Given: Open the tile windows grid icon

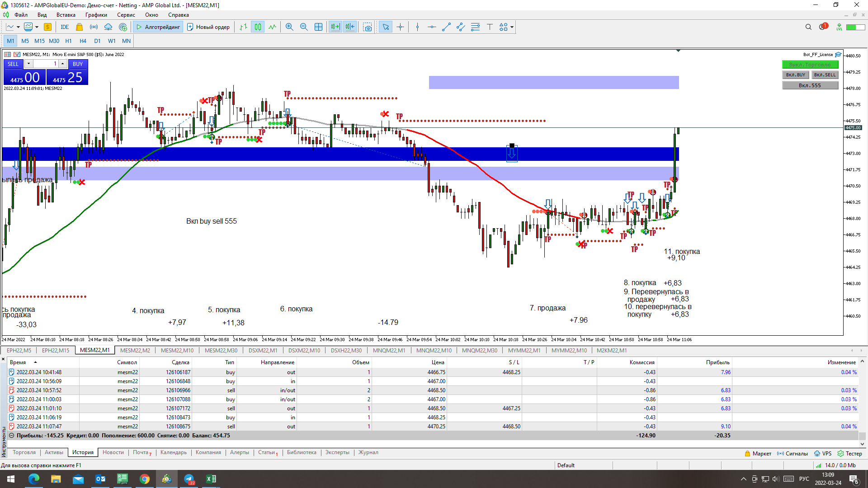Looking at the screenshot, I should [318, 27].
